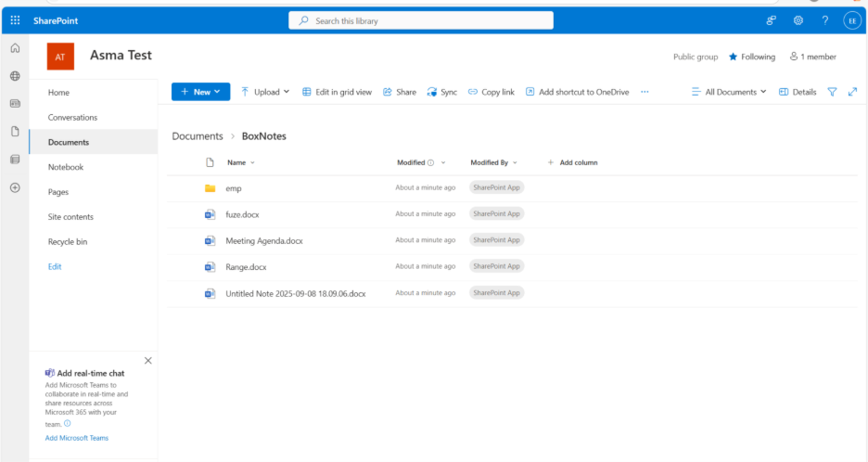
Task: Open the globe sites icon in rail
Action: pyautogui.click(x=15, y=76)
